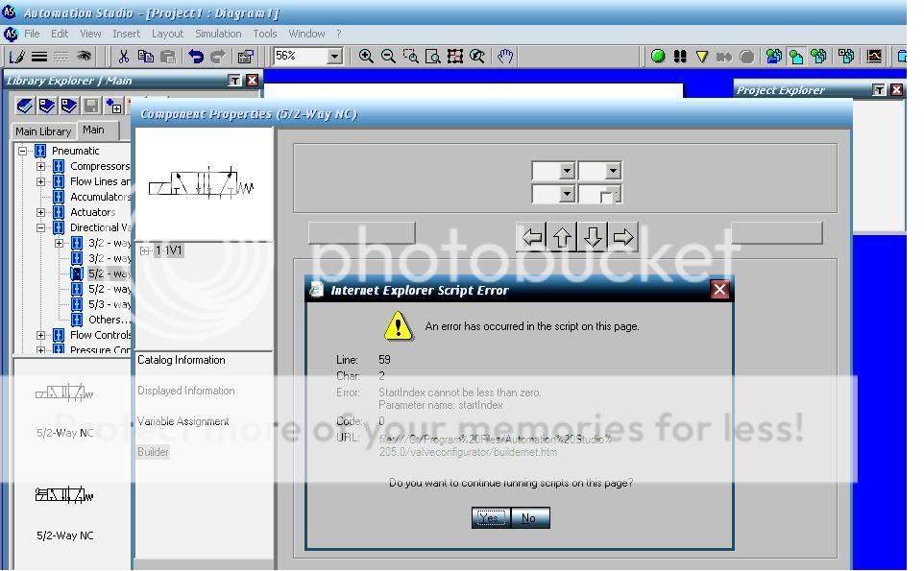Select the 5/3 - way tree item
The height and width of the screenshot is (571, 924).
[x=109, y=304]
